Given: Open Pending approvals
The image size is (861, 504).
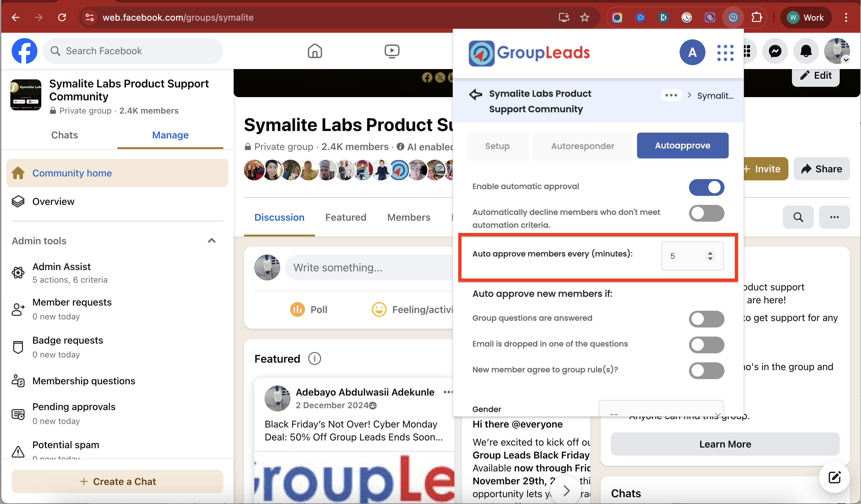Looking at the screenshot, I should 117,413.
